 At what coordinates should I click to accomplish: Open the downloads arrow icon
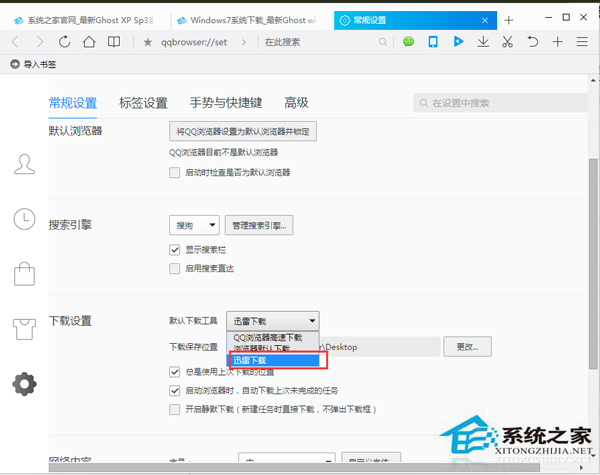483,42
